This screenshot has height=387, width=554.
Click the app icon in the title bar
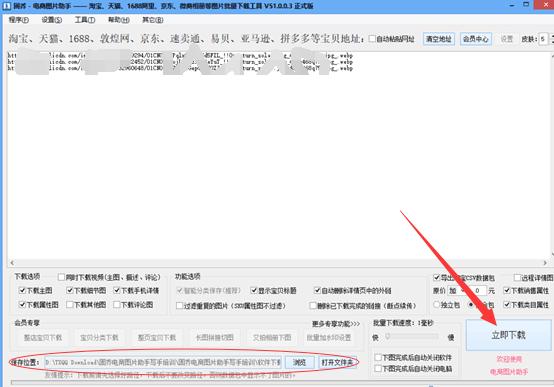(6, 6)
